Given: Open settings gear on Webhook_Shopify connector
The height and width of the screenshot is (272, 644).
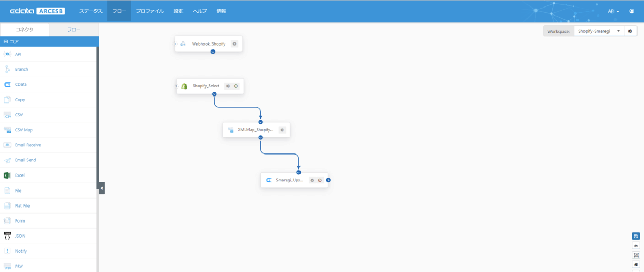Looking at the screenshot, I should coord(235,44).
